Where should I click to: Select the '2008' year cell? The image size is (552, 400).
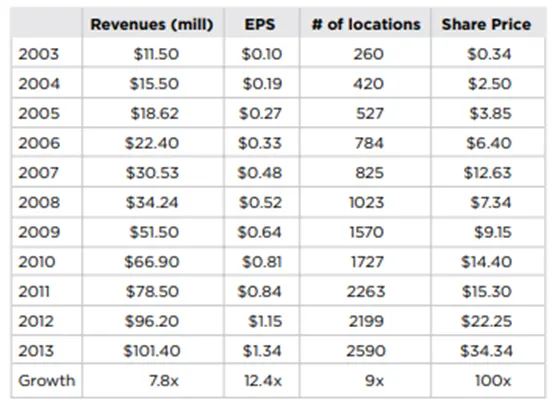pyautogui.click(x=39, y=202)
